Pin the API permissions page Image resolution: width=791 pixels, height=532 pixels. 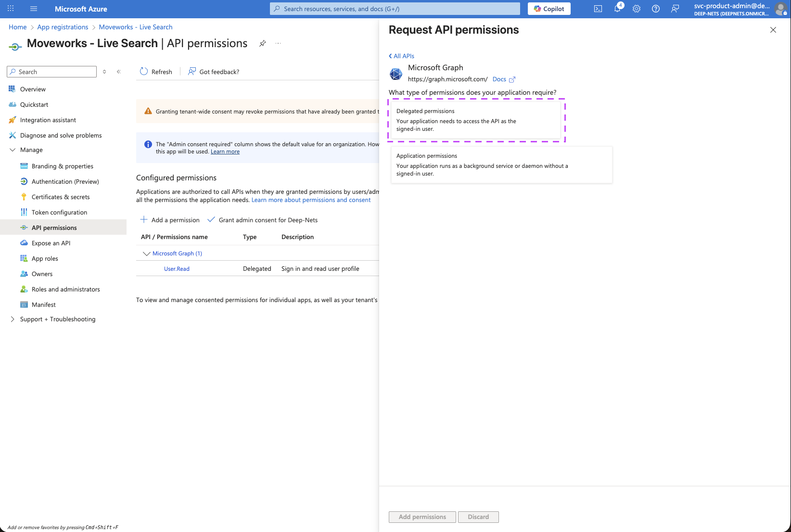(x=263, y=43)
